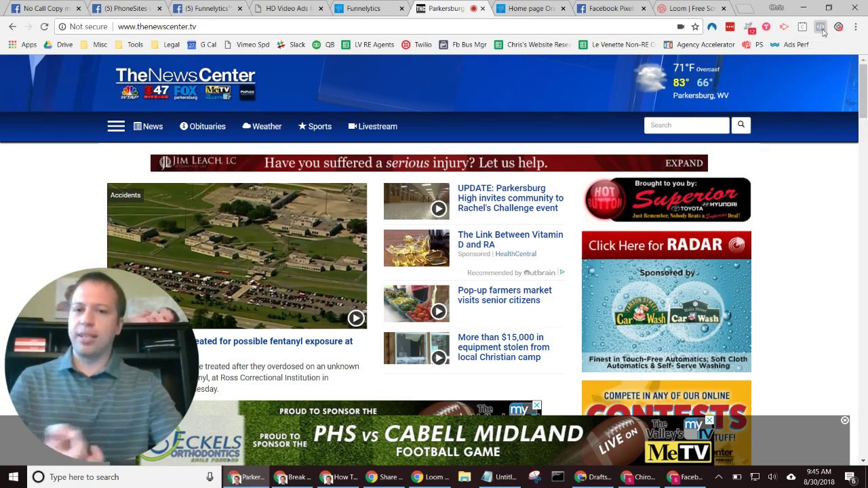868x488 pixels.
Task: Click the microphone in taskbar search
Action: (210, 476)
